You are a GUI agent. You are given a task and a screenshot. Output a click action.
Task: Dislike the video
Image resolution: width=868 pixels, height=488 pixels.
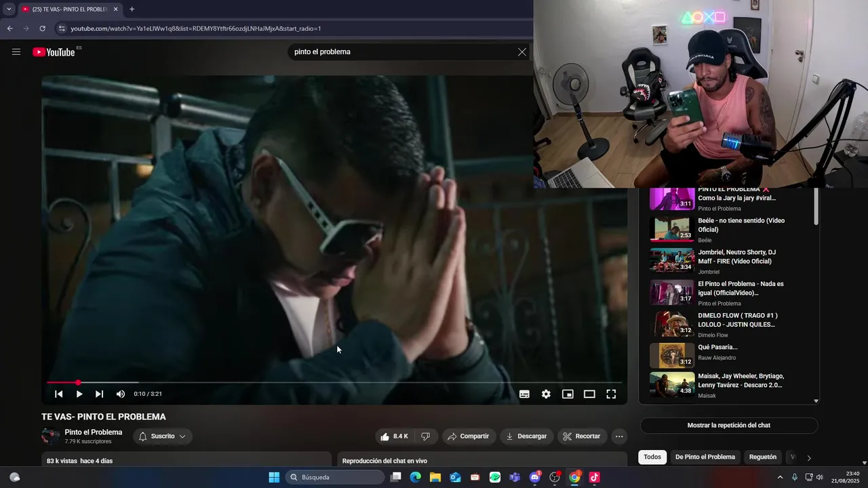[x=426, y=436]
